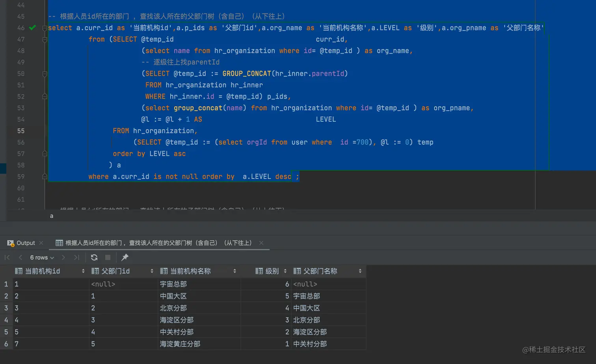The height and width of the screenshot is (364, 596).
Task: Click table icon in 父部门id header
Action: [x=95, y=271]
